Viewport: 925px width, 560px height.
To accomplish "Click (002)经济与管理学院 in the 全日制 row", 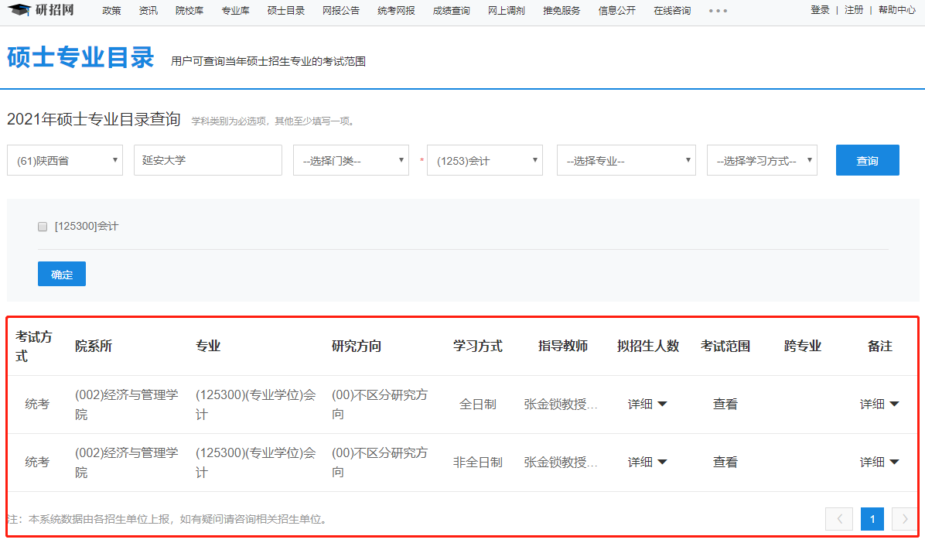I will pyautogui.click(x=126, y=405).
